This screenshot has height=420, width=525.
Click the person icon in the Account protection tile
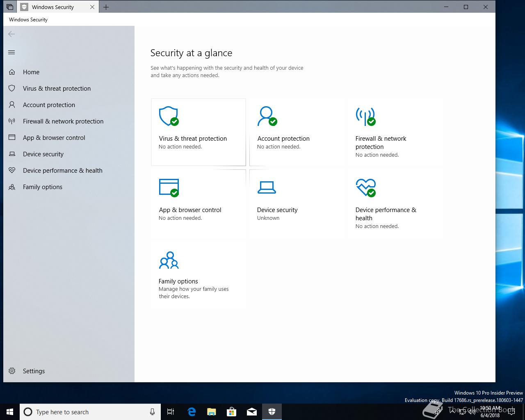tap(267, 116)
